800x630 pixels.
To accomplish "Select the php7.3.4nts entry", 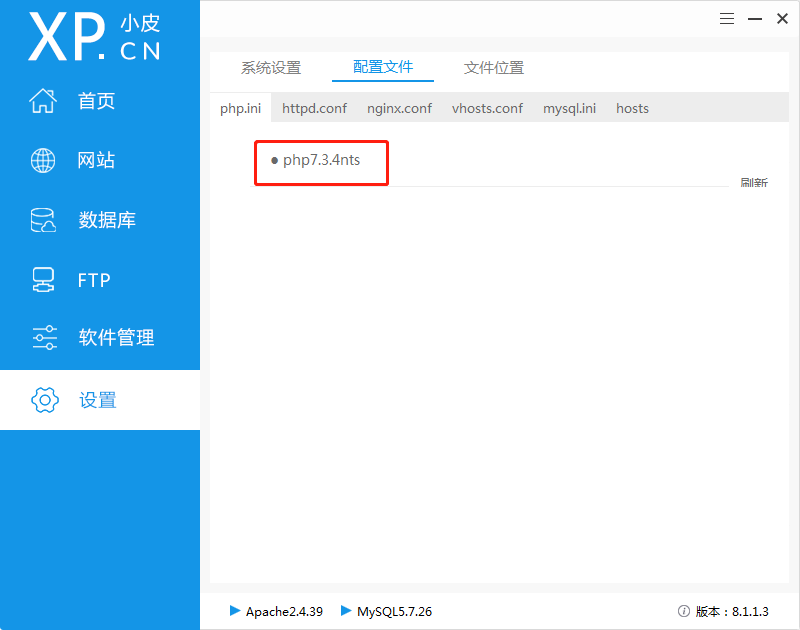I will pos(320,160).
